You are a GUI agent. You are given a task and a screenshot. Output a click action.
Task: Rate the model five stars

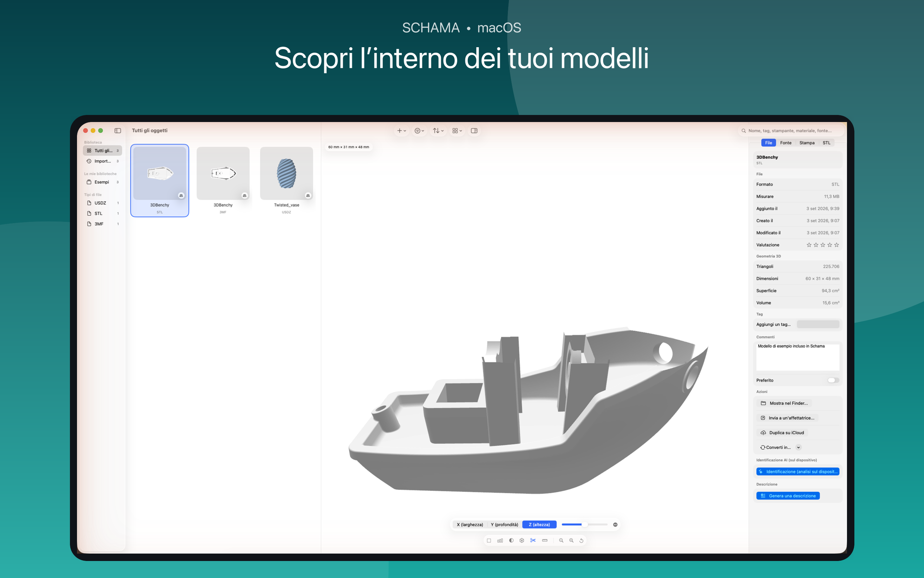click(x=836, y=245)
